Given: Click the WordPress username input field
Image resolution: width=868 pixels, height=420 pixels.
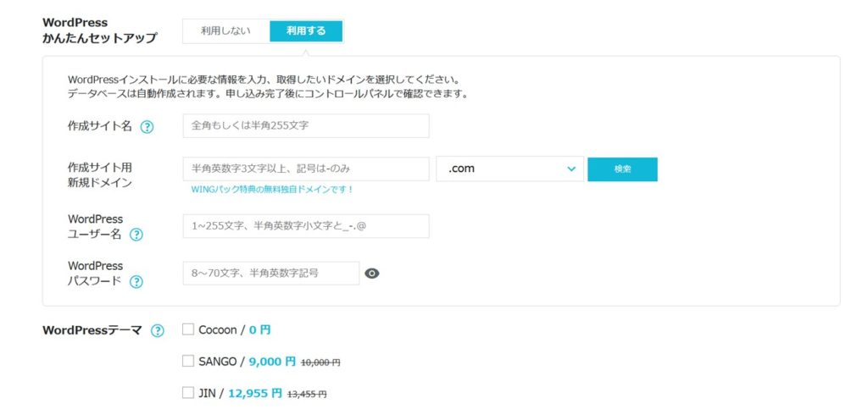Looking at the screenshot, I should point(306,226).
